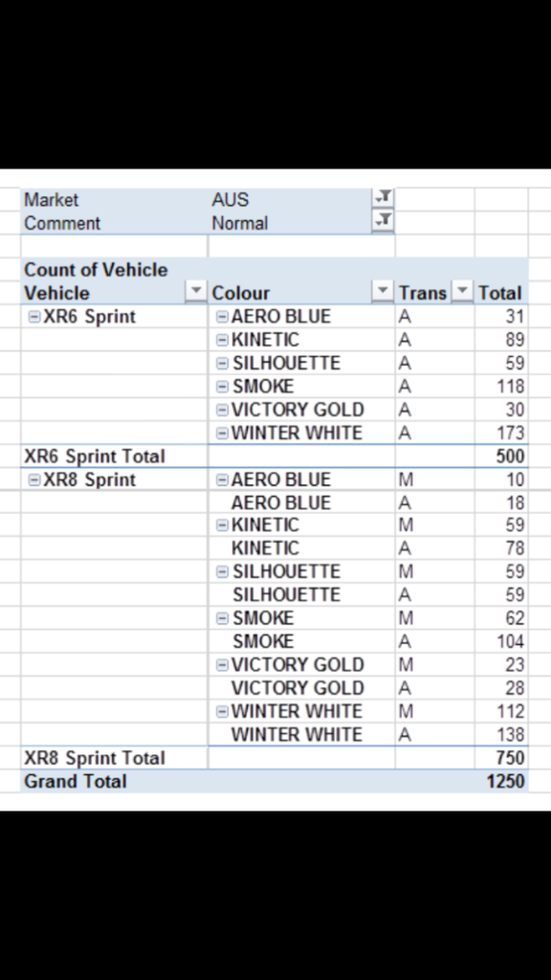
Task: Select the Count of Vehicle header cell
Action: (x=114, y=269)
